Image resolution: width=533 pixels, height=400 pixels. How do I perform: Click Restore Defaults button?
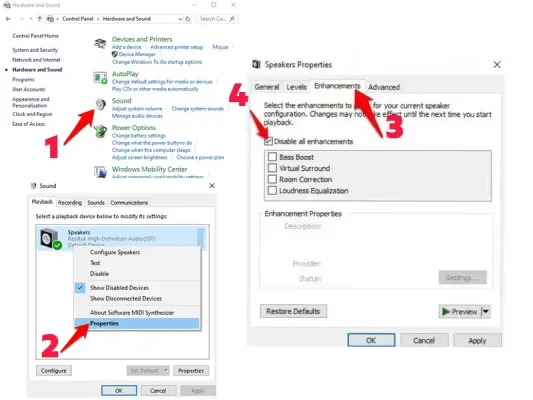tap(293, 311)
